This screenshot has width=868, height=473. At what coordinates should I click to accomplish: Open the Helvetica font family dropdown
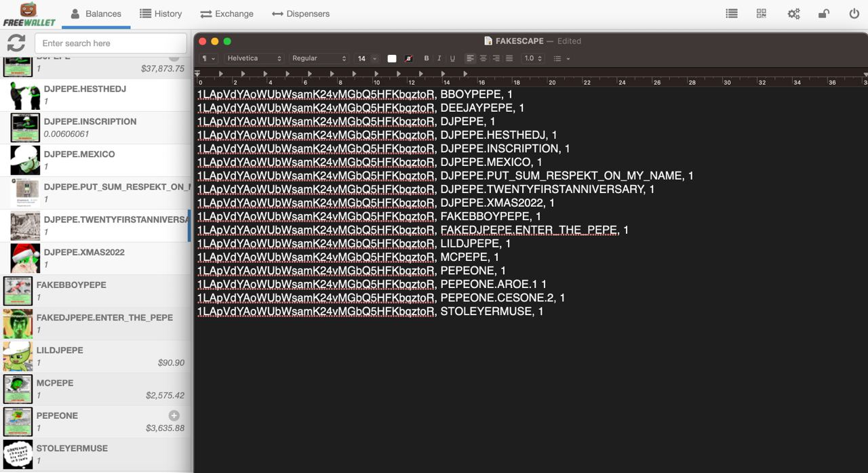coord(254,59)
